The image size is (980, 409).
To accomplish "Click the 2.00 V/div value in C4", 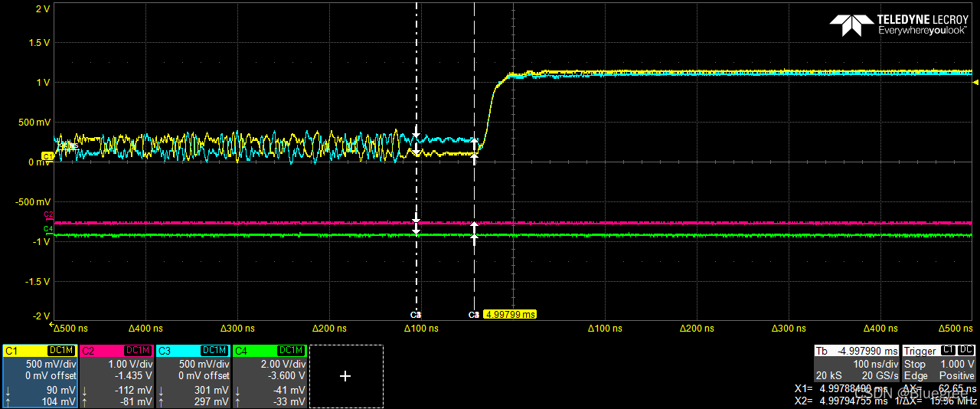I will [284, 365].
